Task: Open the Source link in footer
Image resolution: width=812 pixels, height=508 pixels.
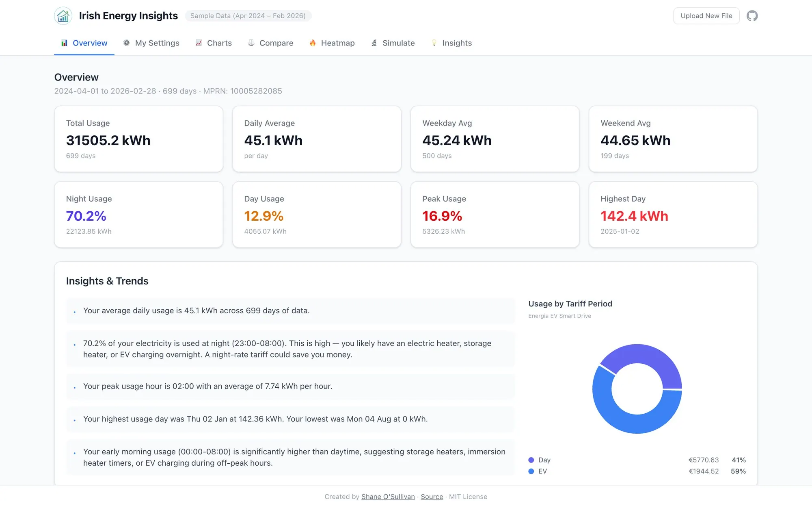Action: point(432,497)
